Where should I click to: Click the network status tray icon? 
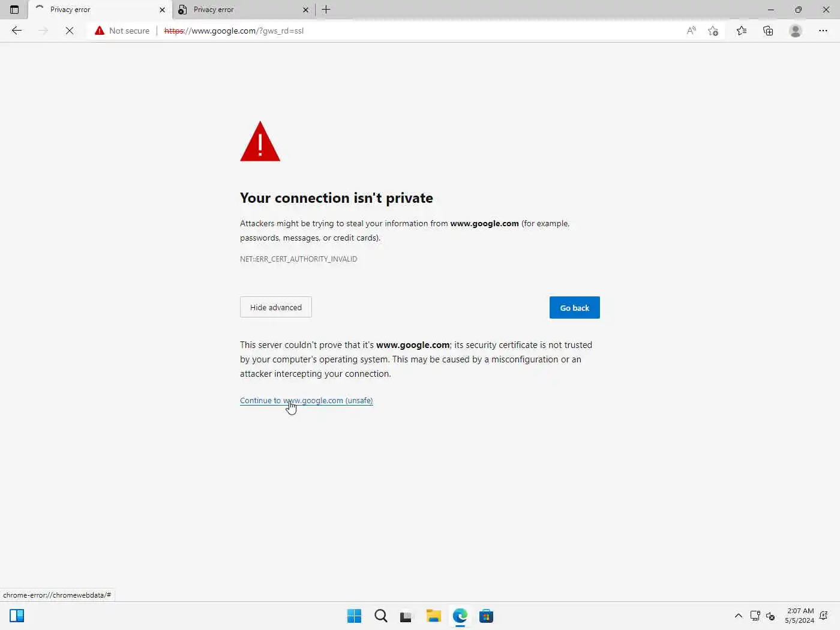click(755, 616)
